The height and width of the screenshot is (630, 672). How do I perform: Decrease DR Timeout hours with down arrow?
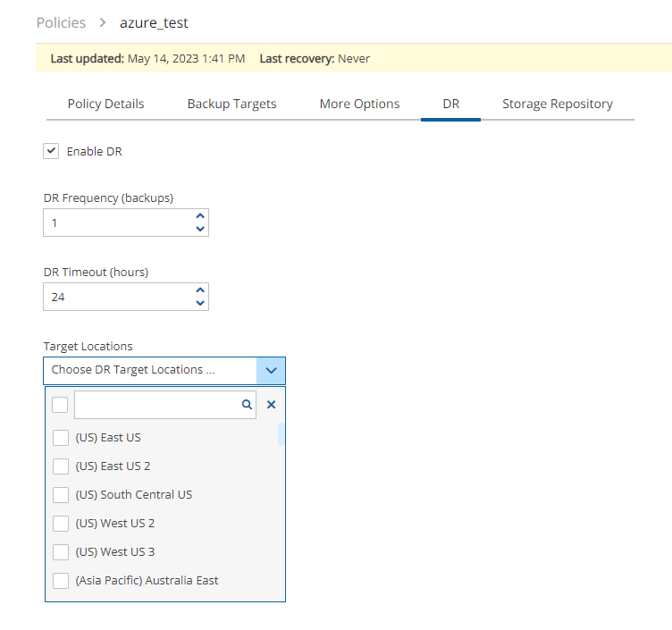(x=200, y=303)
